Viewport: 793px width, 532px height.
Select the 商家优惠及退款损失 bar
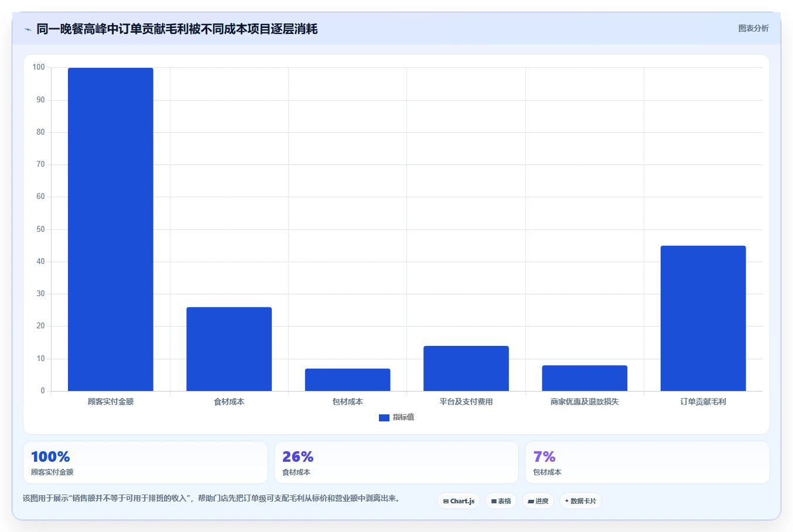(585, 378)
